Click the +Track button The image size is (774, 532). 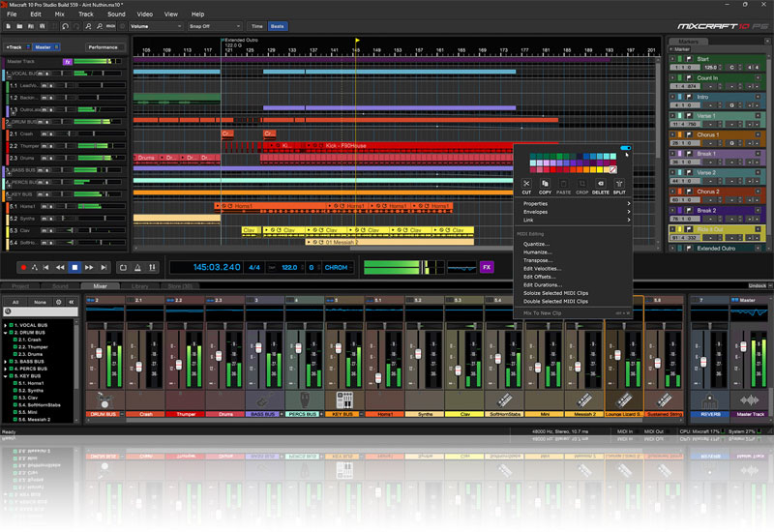pos(15,46)
